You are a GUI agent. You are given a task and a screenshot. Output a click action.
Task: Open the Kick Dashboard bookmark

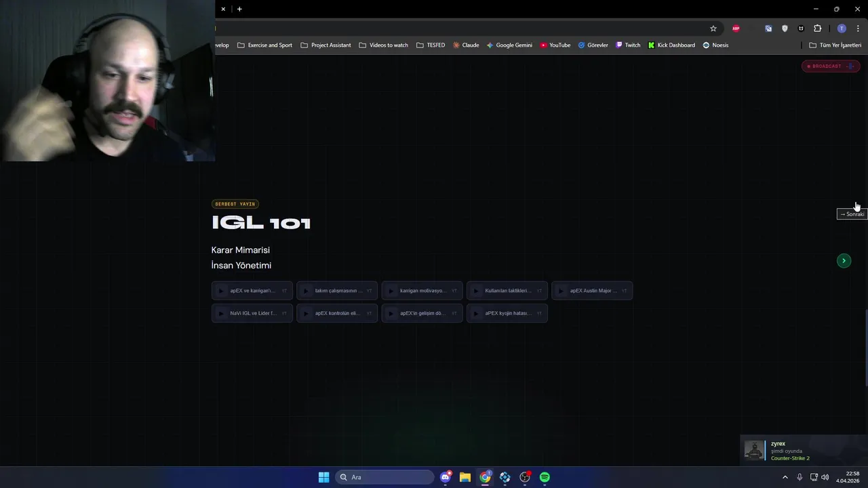point(671,45)
